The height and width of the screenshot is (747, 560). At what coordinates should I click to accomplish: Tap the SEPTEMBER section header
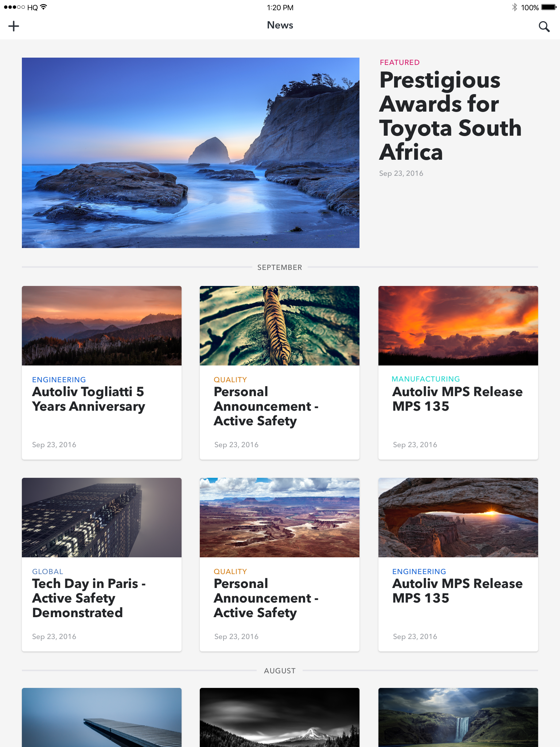click(x=280, y=267)
